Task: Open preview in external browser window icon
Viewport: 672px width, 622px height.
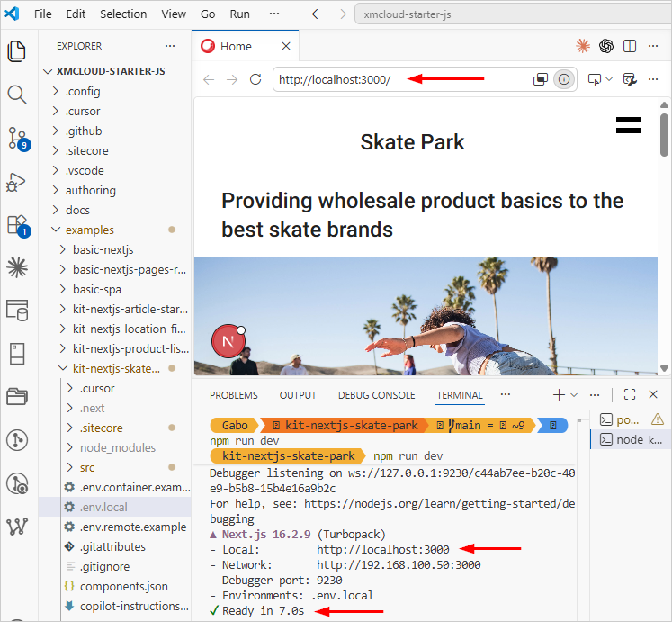Action: pos(541,79)
